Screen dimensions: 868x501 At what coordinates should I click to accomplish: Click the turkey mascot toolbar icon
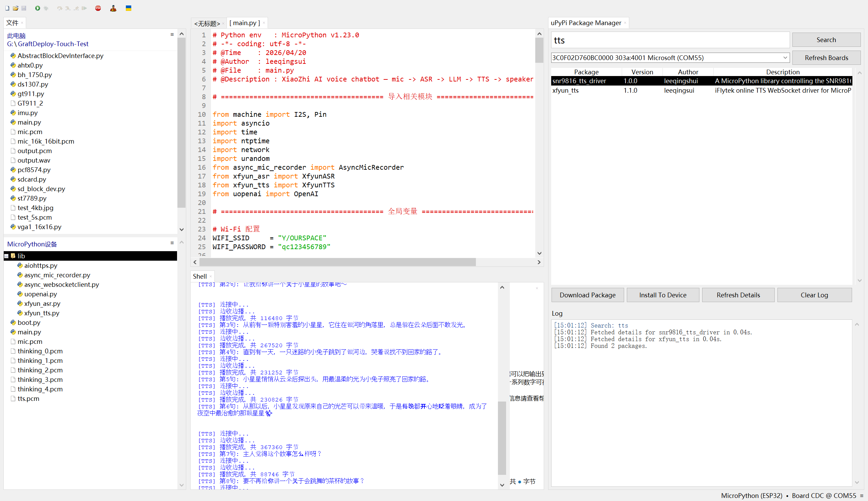pyautogui.click(x=113, y=8)
